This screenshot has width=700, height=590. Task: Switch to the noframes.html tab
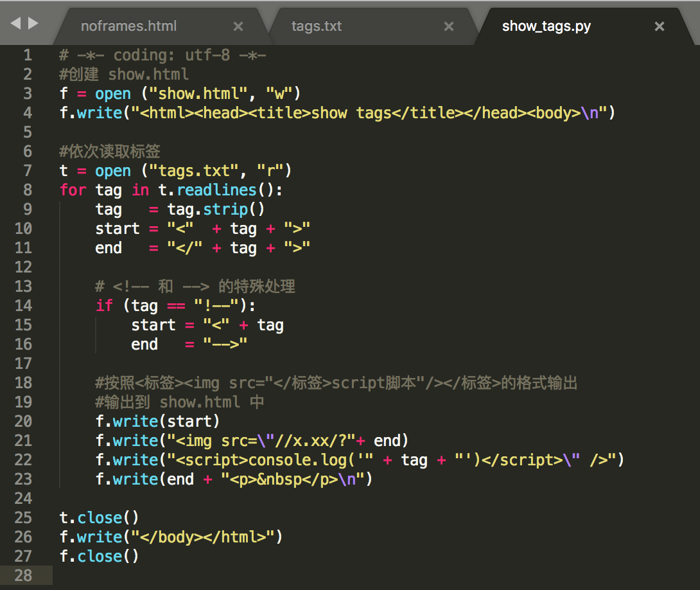128,26
